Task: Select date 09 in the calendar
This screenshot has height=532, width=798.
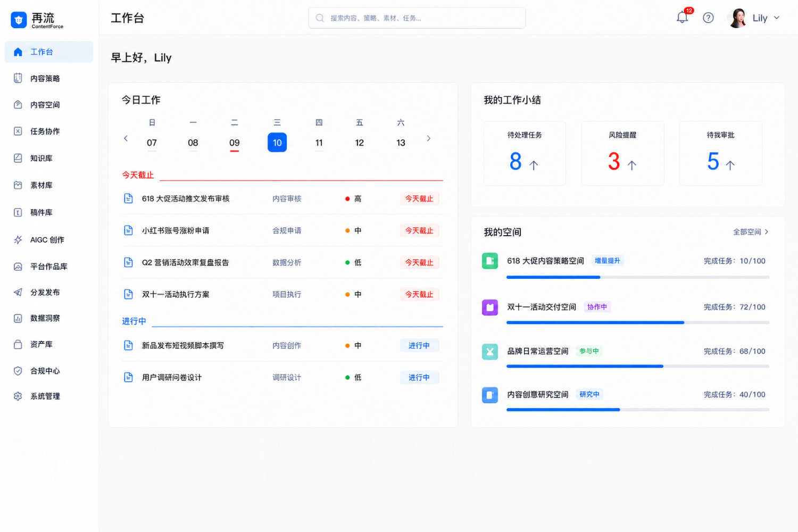Action: 235,143
